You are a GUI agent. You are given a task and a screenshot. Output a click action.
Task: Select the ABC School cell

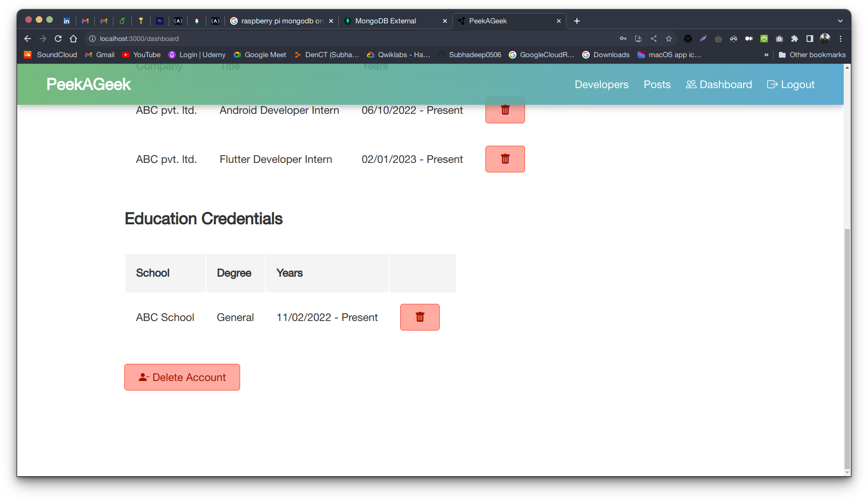click(x=165, y=317)
